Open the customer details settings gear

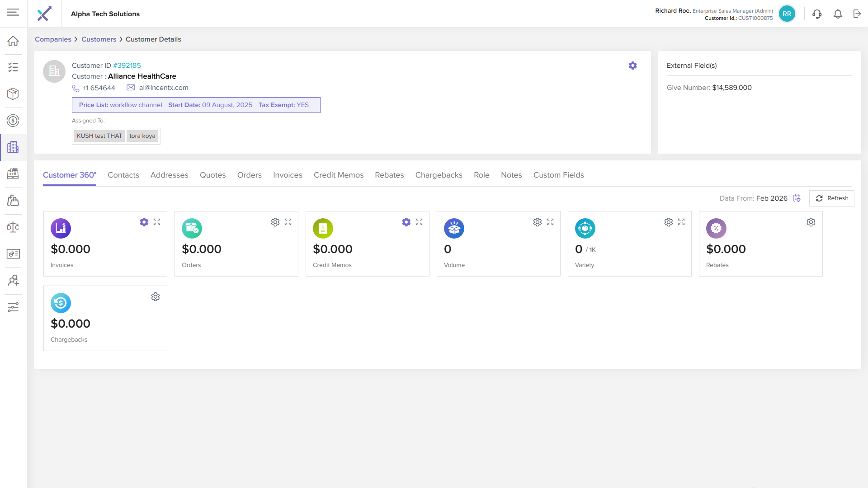pos(632,66)
